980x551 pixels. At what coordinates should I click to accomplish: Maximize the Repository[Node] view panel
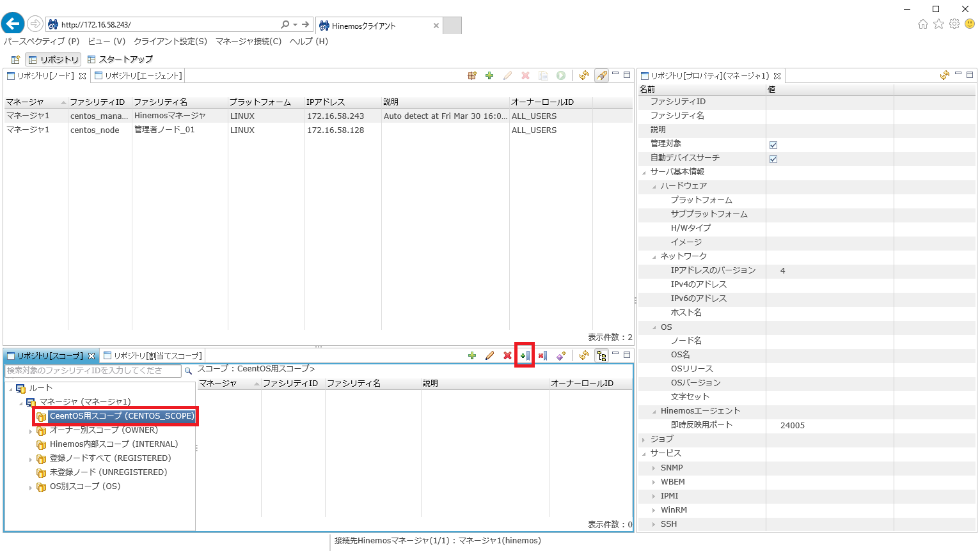click(627, 75)
